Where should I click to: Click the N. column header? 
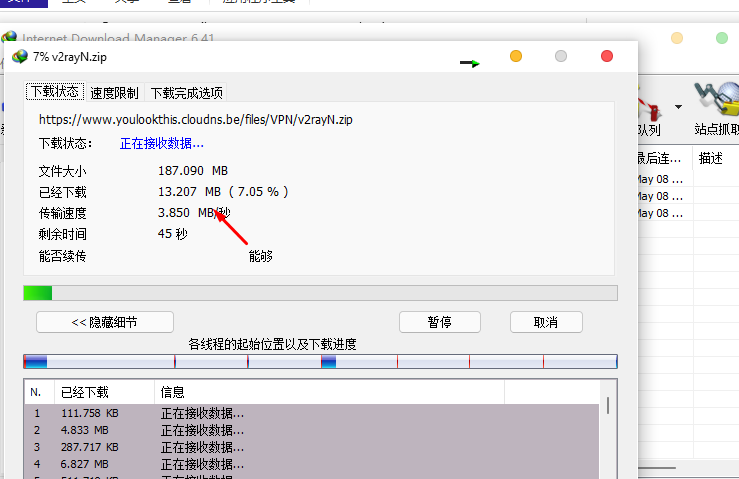point(40,392)
